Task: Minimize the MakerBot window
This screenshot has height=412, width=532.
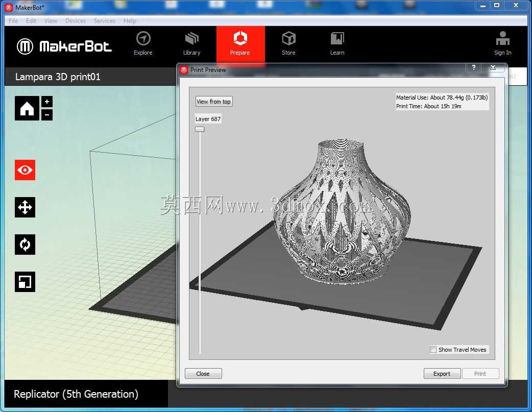Action: tap(483, 6)
